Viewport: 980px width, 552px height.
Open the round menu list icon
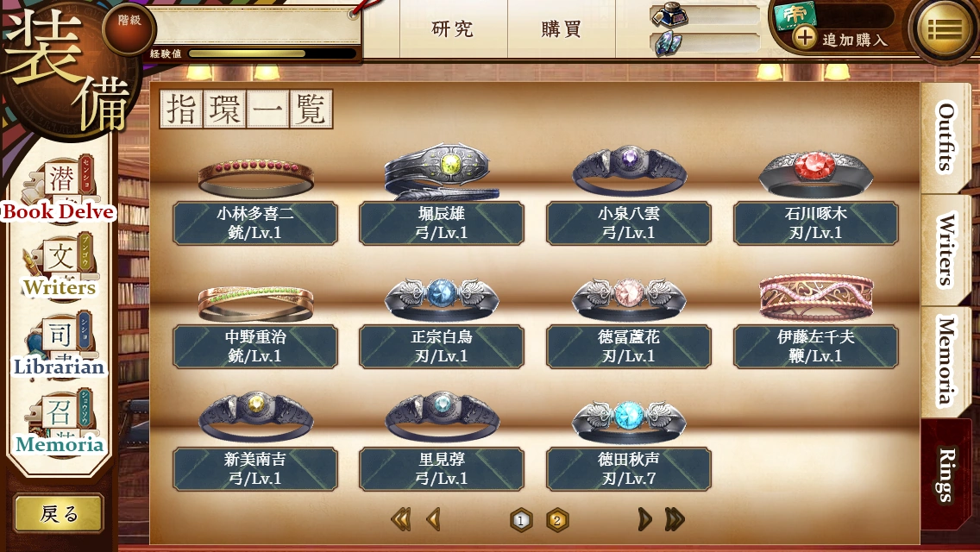[945, 28]
